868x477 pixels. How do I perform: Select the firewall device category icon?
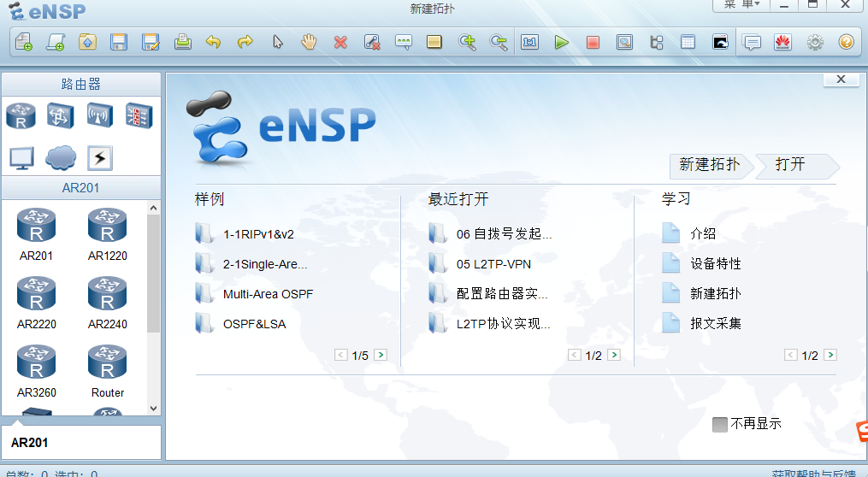click(x=139, y=116)
